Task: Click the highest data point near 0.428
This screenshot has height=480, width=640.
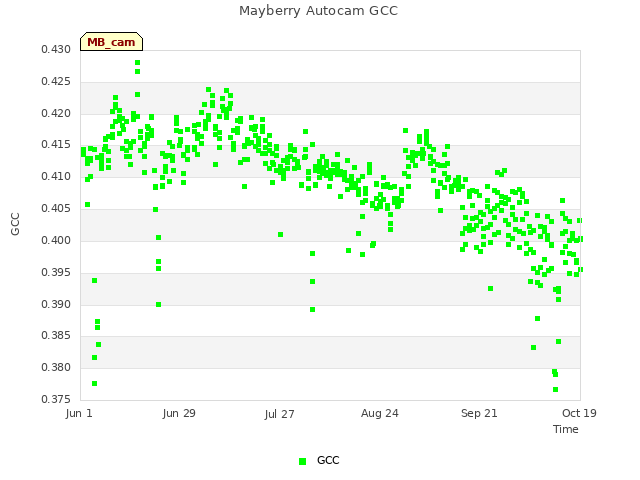Action: pos(138,62)
